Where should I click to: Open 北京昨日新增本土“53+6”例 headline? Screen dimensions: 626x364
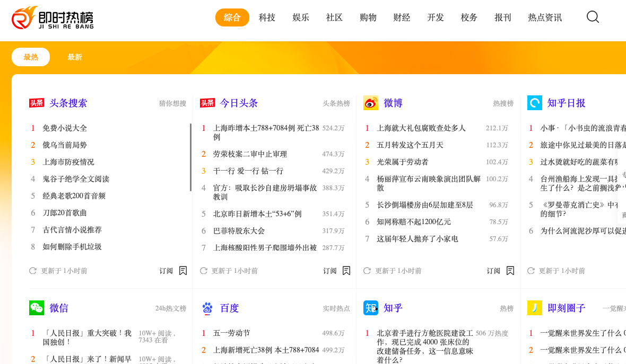(257, 214)
